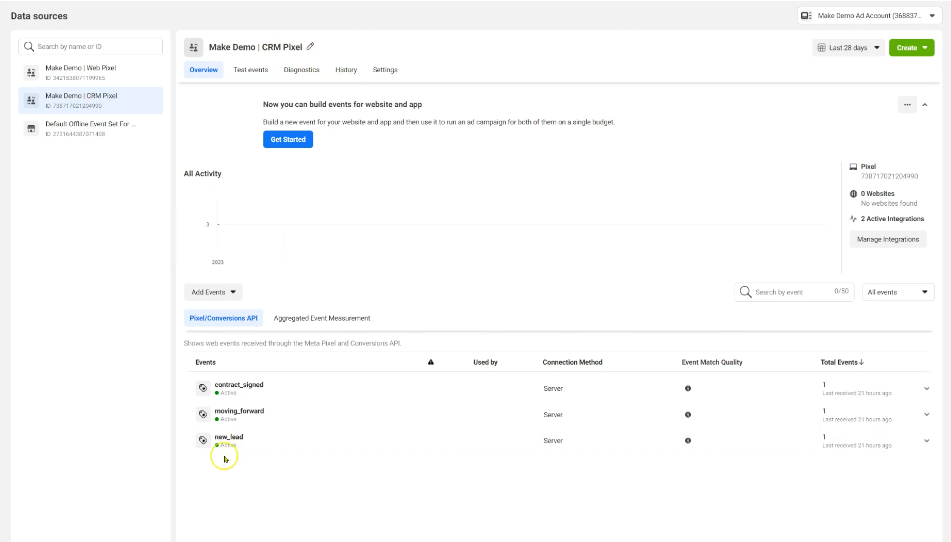Viewport: 951px width, 542px height.
Task: Click the Connection Method column header
Action: (573, 363)
